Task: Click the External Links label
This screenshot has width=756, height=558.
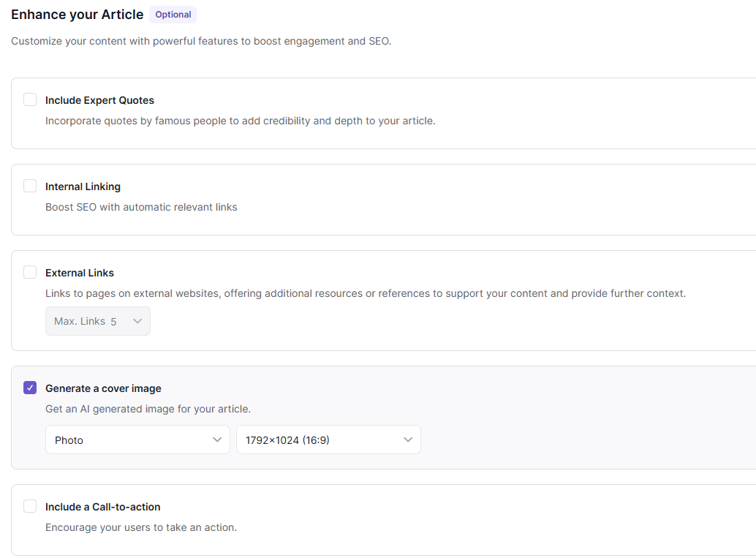Action: pyautogui.click(x=80, y=273)
